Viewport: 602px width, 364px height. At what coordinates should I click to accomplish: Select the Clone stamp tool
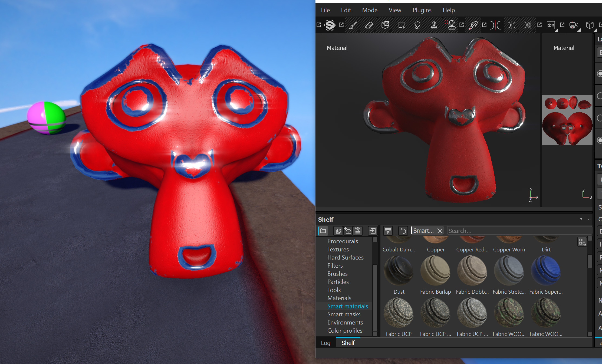tap(434, 25)
